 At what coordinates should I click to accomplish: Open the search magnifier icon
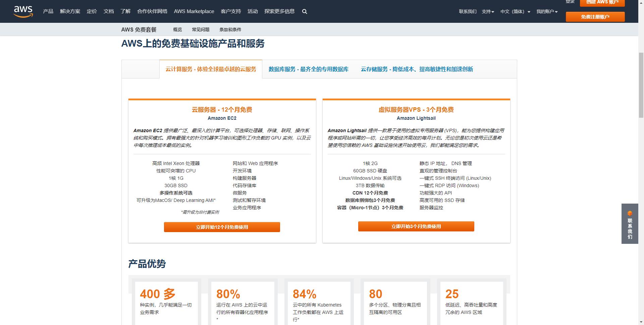[x=305, y=11]
